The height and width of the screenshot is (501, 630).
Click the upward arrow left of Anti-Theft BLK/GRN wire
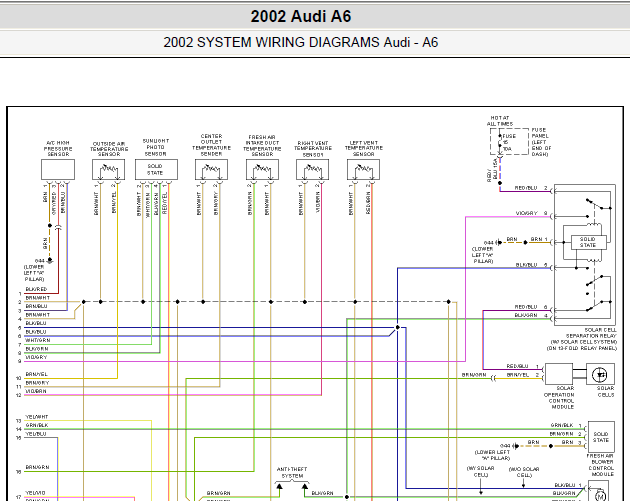click(x=279, y=487)
